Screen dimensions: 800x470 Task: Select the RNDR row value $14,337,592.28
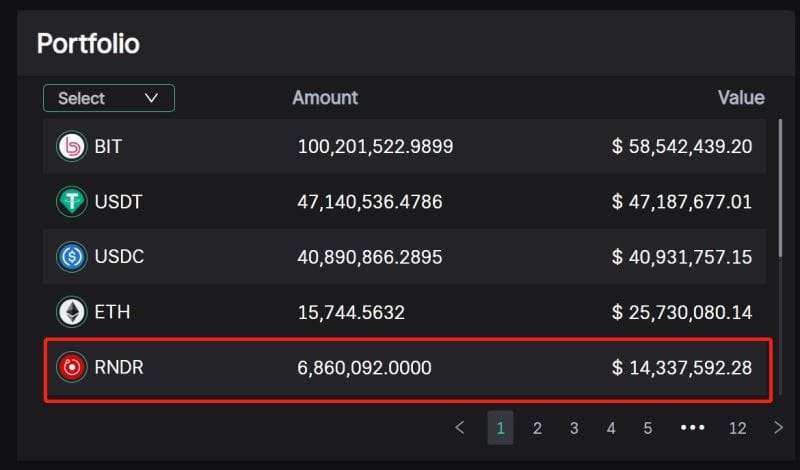[x=682, y=367]
